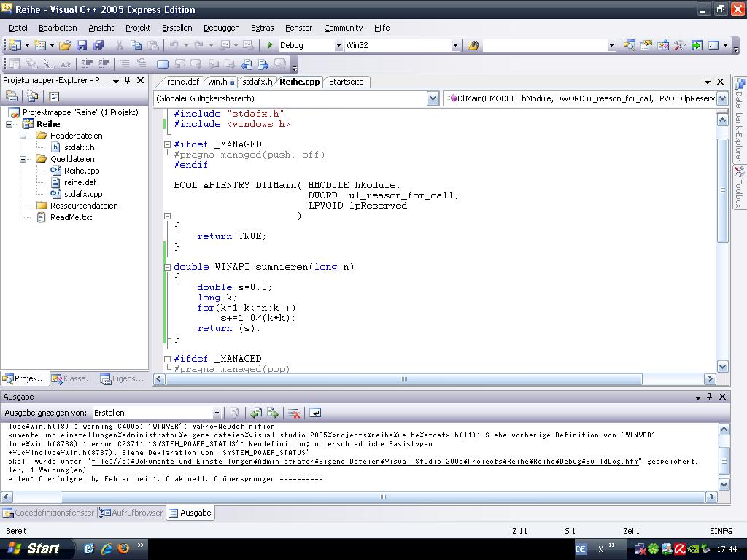Image resolution: width=747 pixels, height=560 pixels.
Task: Open the BuildLog.htm file link
Action: coord(365,462)
